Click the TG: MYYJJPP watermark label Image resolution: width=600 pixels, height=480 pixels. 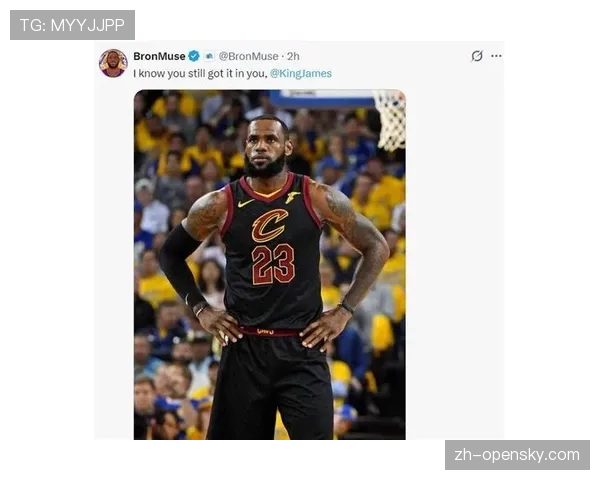coord(72,25)
